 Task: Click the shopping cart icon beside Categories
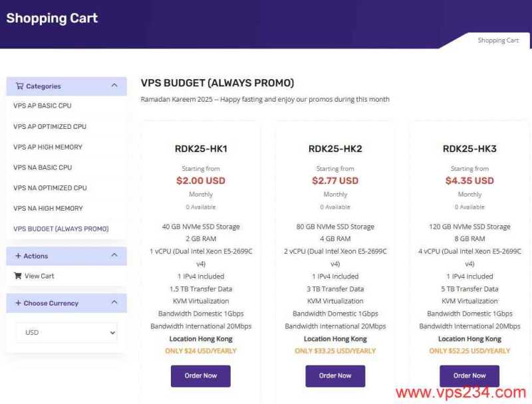point(19,86)
